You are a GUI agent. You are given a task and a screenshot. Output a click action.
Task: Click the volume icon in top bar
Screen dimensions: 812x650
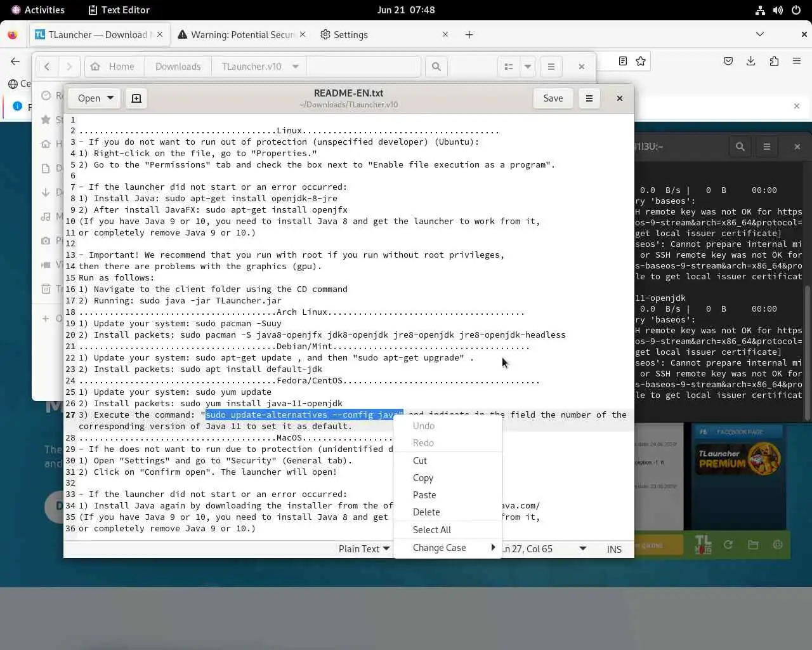point(778,10)
